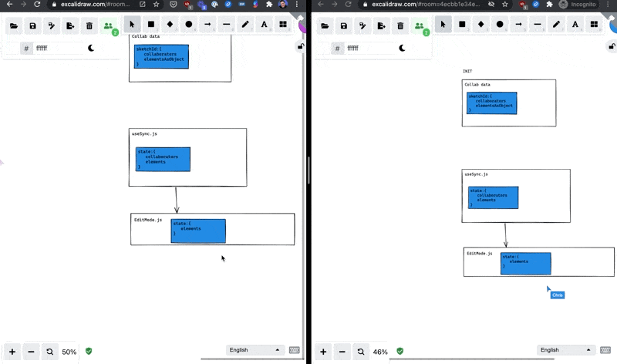This screenshot has width=617, height=364.
Task: Reset zoom magnifier in right window
Action: coord(361,352)
